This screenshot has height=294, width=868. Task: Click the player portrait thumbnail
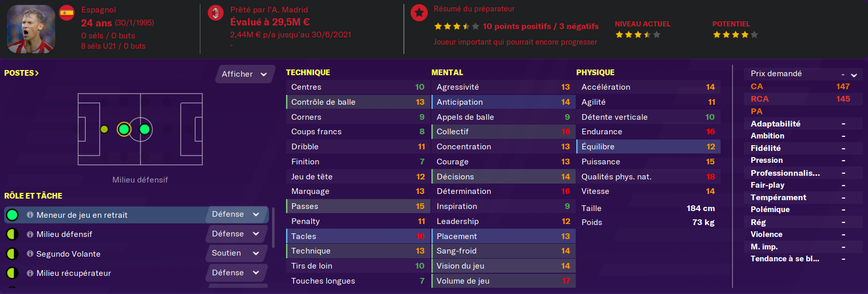31,29
